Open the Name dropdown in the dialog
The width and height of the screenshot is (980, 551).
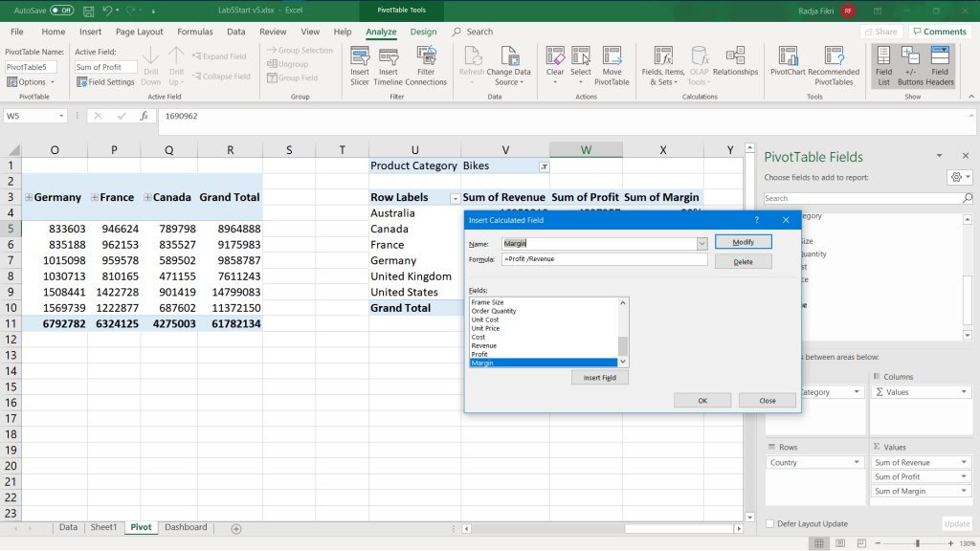702,243
